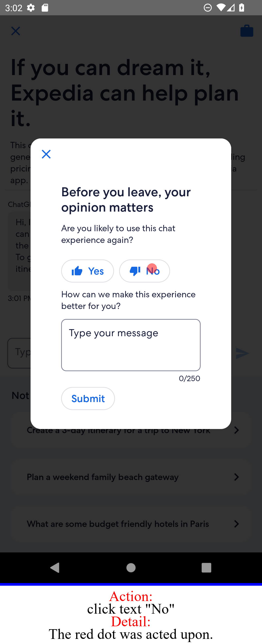Tap Plan a weekend family beach gateway
Image resolution: width=262 pixels, height=644 pixels.
103,477
